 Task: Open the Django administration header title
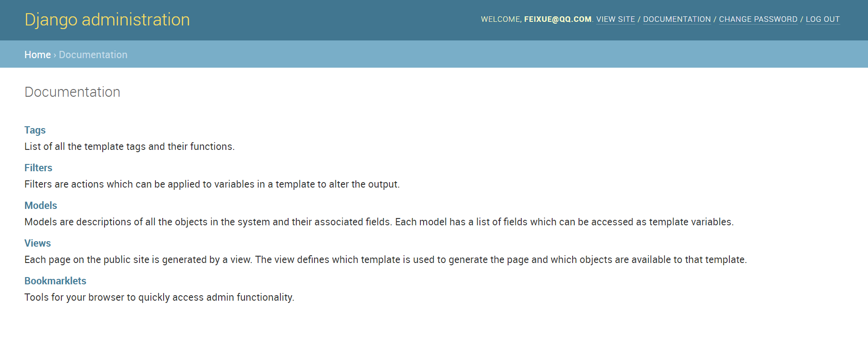pos(107,20)
